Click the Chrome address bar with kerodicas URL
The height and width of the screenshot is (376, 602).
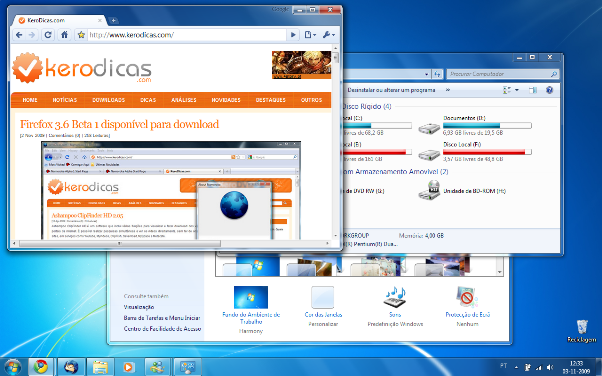pyautogui.click(x=187, y=35)
